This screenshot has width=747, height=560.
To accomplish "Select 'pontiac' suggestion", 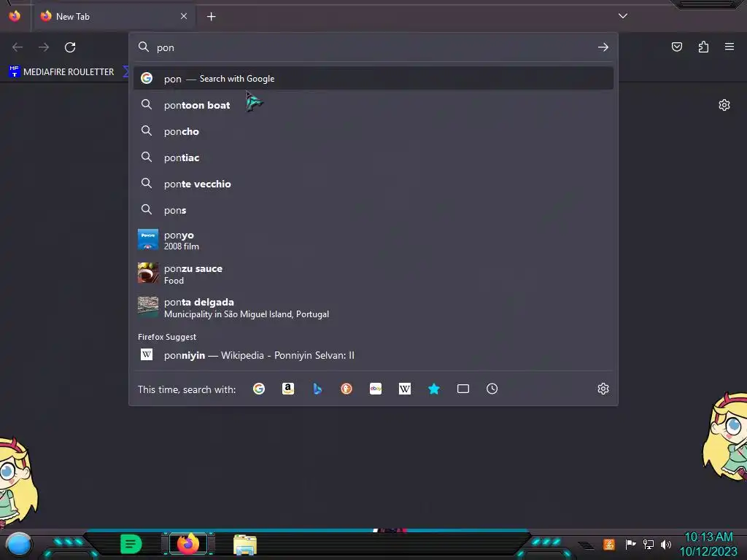I will 373,157.
